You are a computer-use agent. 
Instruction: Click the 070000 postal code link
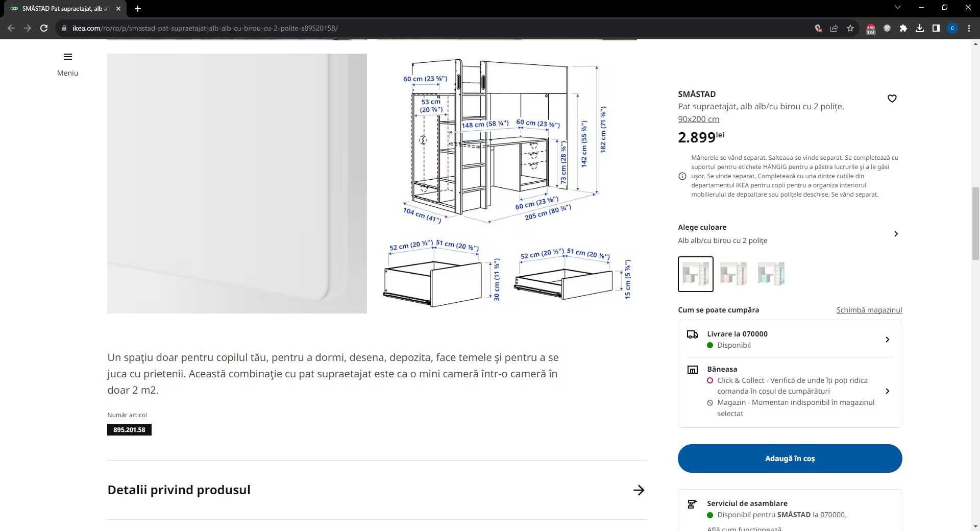pyautogui.click(x=832, y=515)
